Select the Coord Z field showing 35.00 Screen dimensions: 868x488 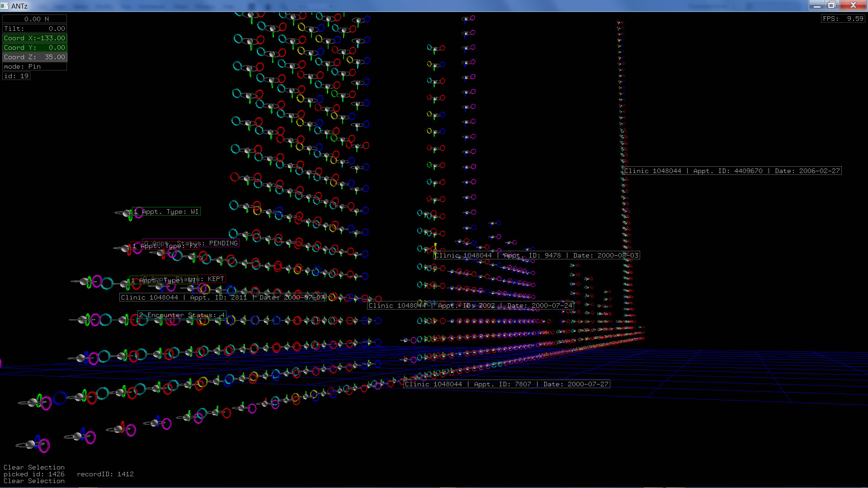(35, 57)
